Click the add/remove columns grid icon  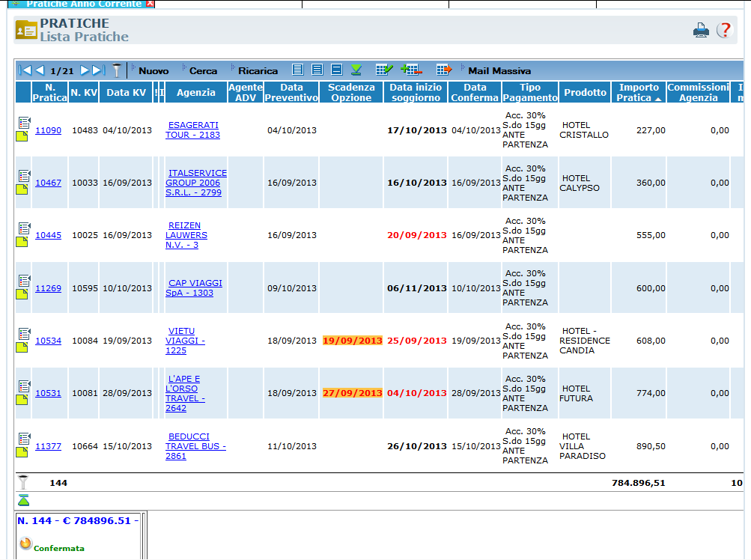point(411,70)
